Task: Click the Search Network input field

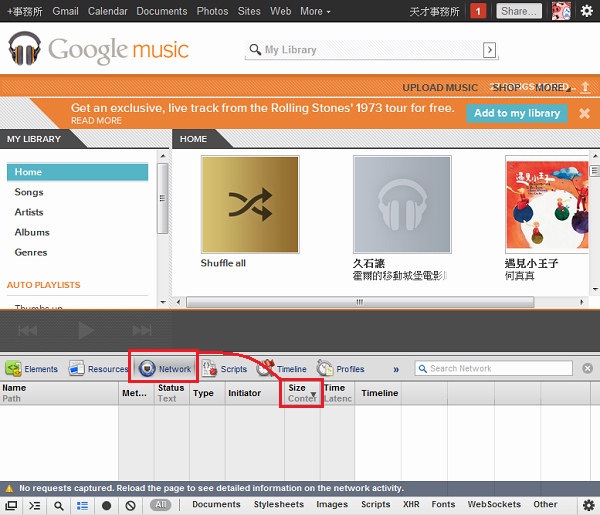Action: pyautogui.click(x=494, y=368)
